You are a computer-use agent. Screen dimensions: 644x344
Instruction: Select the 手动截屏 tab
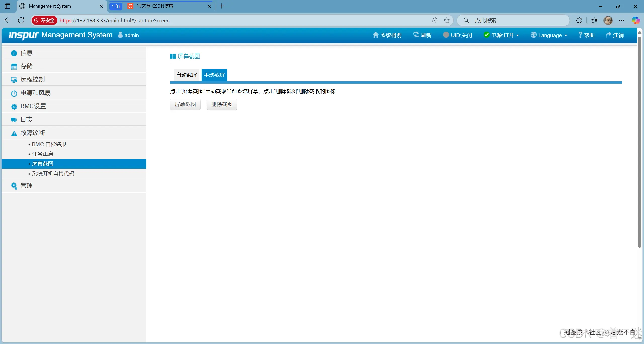[214, 75]
